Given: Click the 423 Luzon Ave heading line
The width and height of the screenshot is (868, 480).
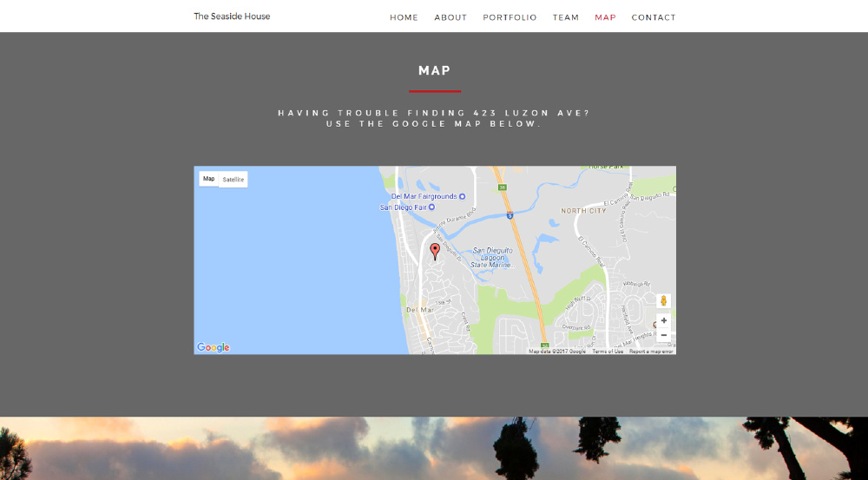Looking at the screenshot, I should (435, 113).
